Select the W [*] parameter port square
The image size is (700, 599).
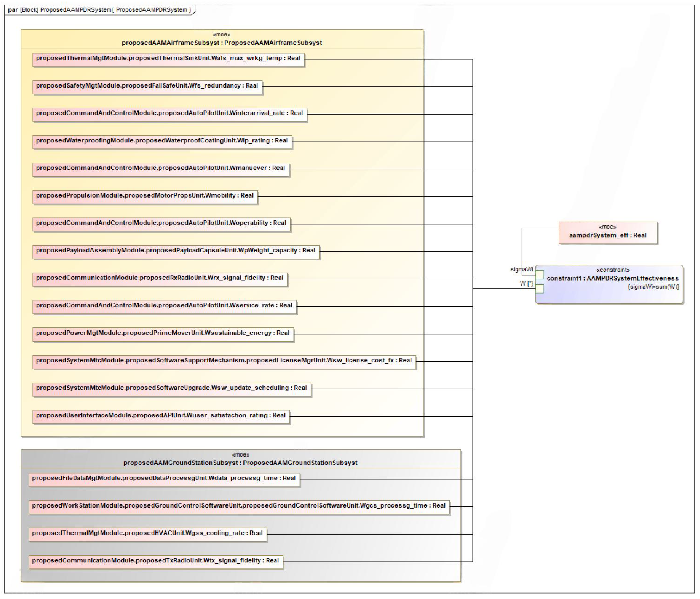point(540,289)
